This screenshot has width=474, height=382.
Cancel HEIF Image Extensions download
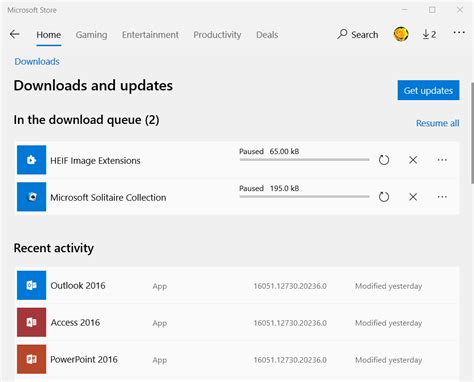point(413,160)
